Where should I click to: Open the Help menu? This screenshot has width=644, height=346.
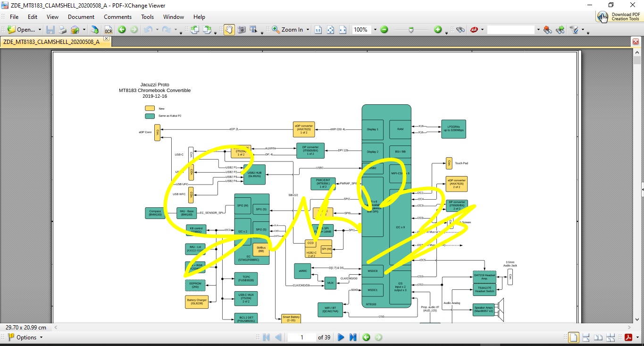[200, 17]
